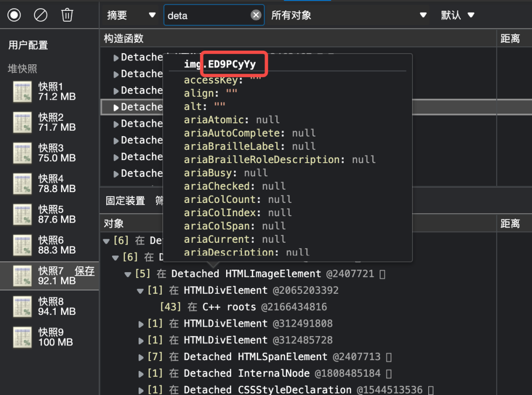Screen dimensions: 532x395
Task: Expand the HTMLDivElement @312491808 retainer
Action: (x=141, y=324)
